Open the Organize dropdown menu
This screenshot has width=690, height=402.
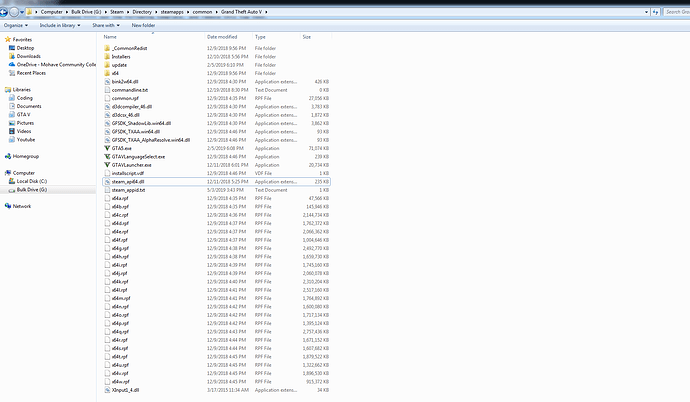pyautogui.click(x=17, y=22)
